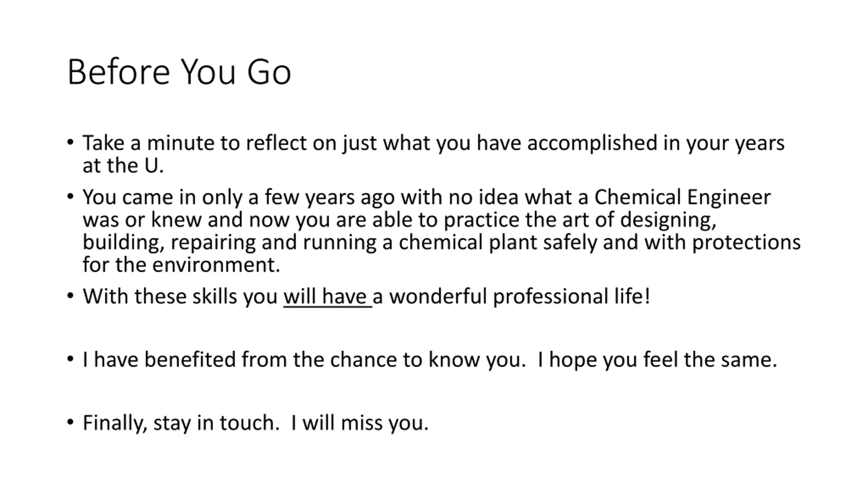
Task: Click the line starting "building, repairing and running"
Action: pos(441,243)
